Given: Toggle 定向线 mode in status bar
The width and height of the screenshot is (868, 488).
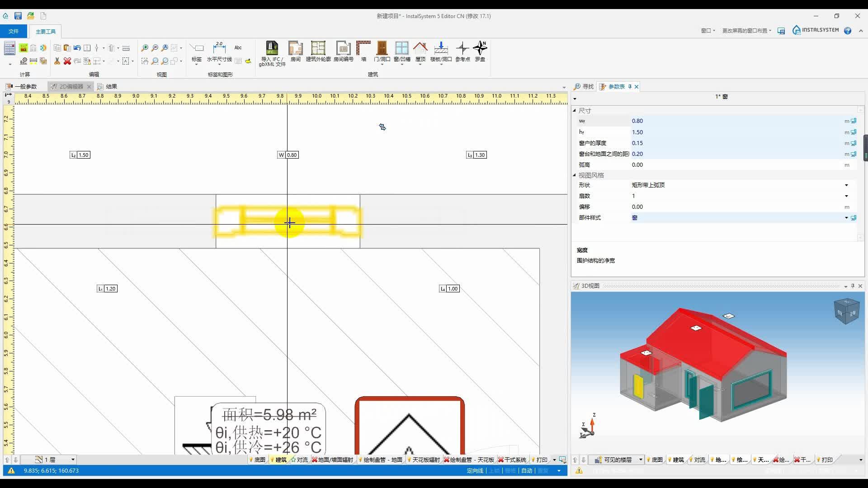Looking at the screenshot, I should [475, 471].
